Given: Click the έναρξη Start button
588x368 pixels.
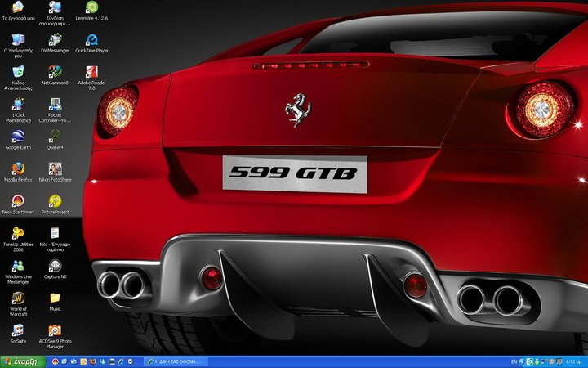Looking at the screenshot, I should (x=23, y=361).
